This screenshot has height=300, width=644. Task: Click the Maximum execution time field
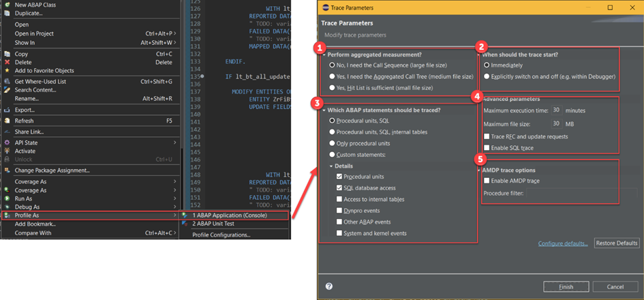tap(557, 110)
